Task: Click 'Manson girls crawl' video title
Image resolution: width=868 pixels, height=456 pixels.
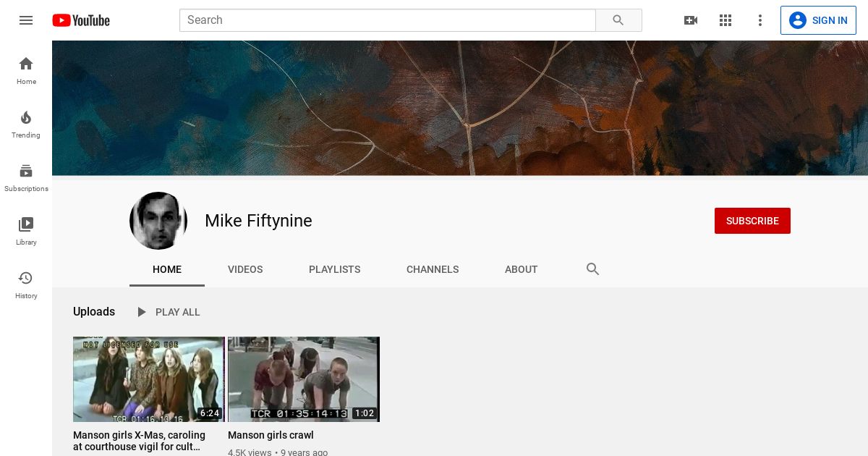Action: click(x=271, y=435)
